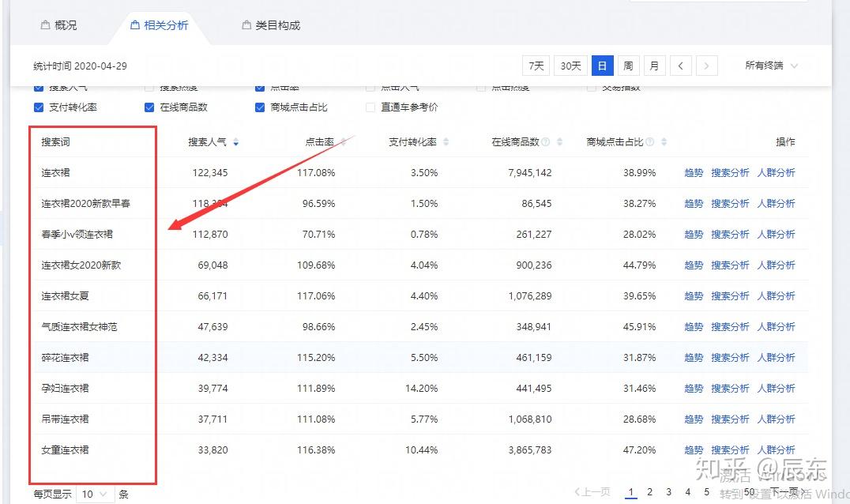This screenshot has height=504, width=850.
Task: Select 日 daily granularity
Action: [602, 66]
